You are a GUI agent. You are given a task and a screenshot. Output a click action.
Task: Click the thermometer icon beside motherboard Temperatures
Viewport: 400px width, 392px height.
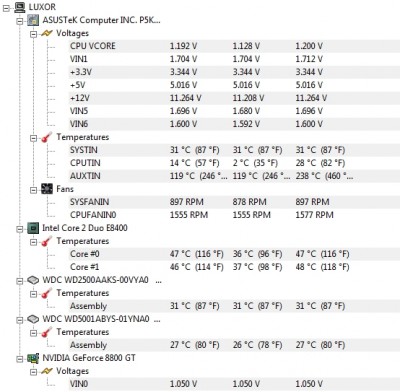[47, 137]
